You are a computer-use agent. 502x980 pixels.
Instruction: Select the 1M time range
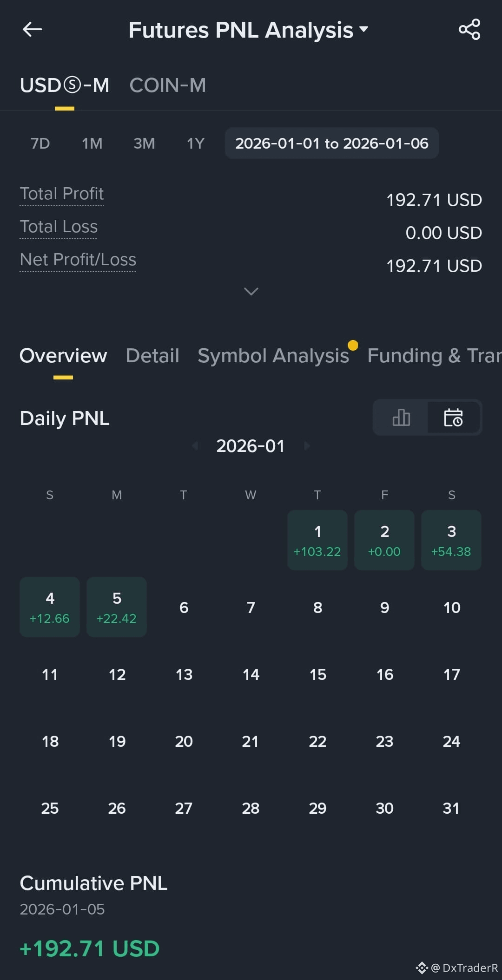[92, 144]
